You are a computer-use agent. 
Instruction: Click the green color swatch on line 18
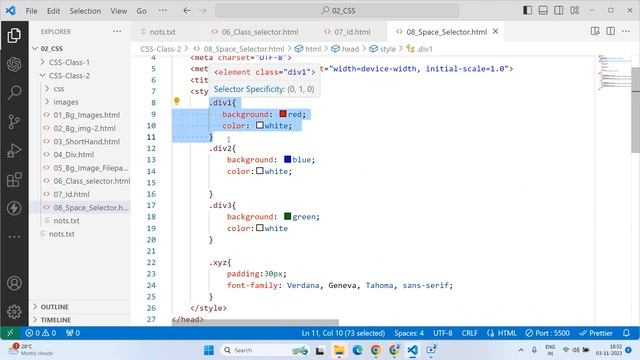287,216
